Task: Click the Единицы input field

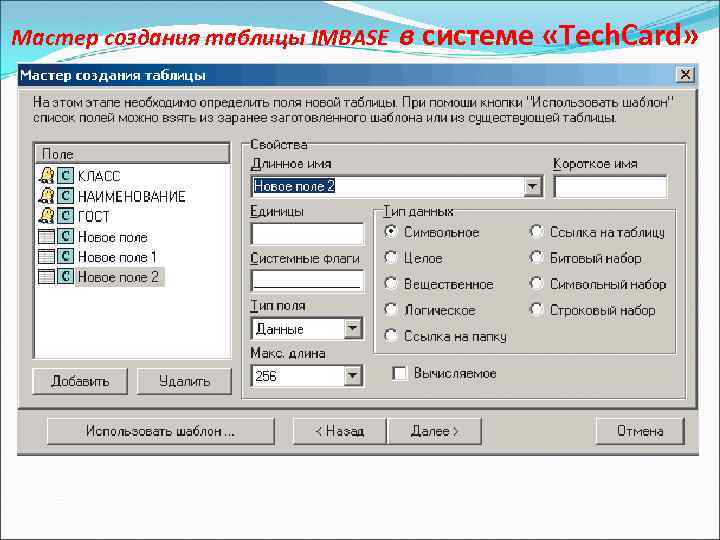Action: point(308,234)
